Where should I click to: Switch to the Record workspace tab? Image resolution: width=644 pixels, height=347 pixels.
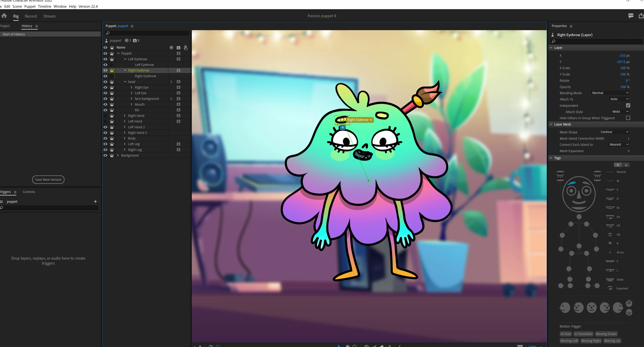[31, 16]
